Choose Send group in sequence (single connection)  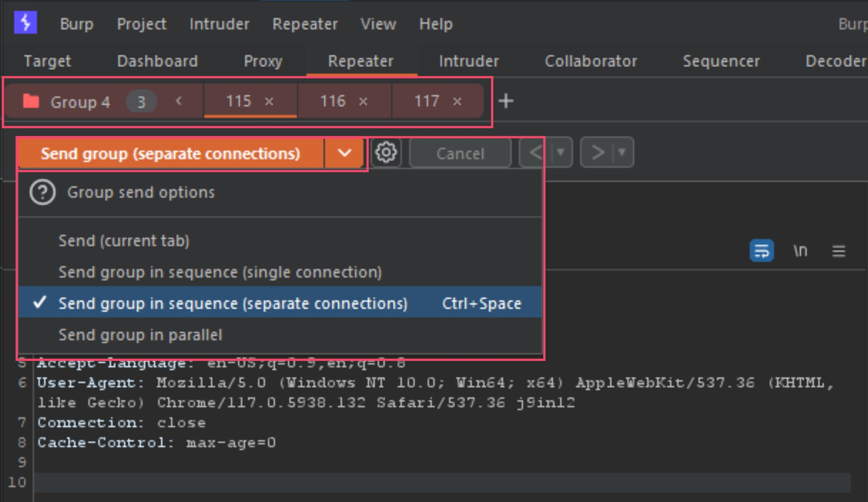coord(280,272)
